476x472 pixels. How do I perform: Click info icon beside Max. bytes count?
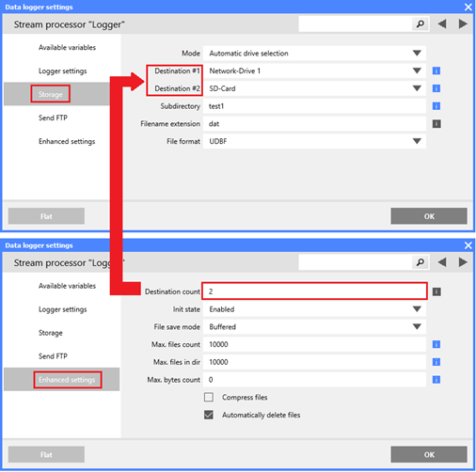(x=436, y=380)
